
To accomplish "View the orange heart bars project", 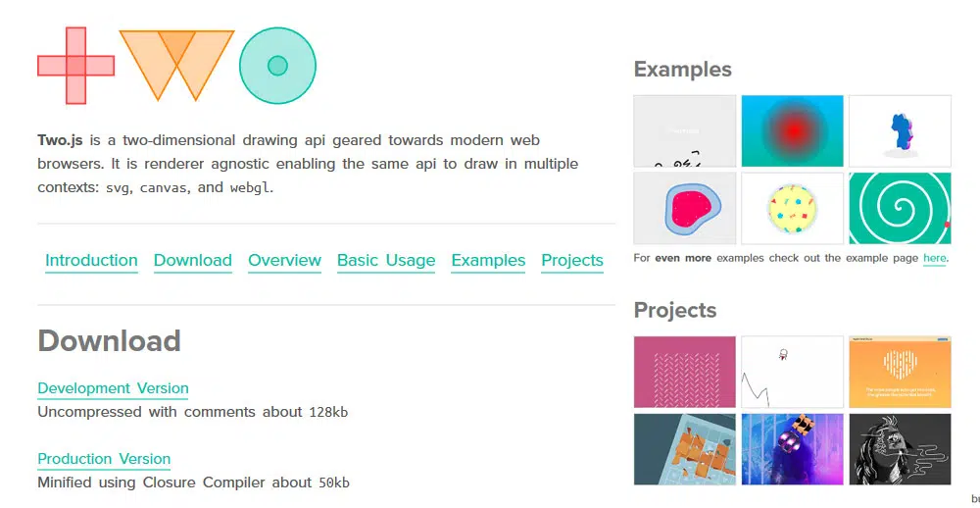I will [899, 372].
